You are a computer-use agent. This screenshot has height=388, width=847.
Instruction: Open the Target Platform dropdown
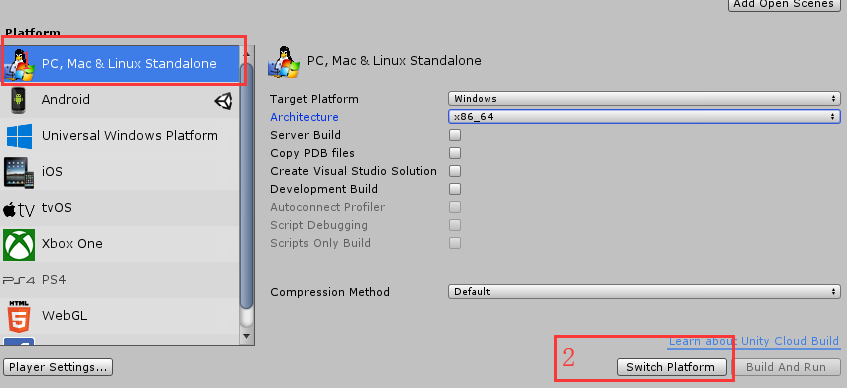click(644, 99)
